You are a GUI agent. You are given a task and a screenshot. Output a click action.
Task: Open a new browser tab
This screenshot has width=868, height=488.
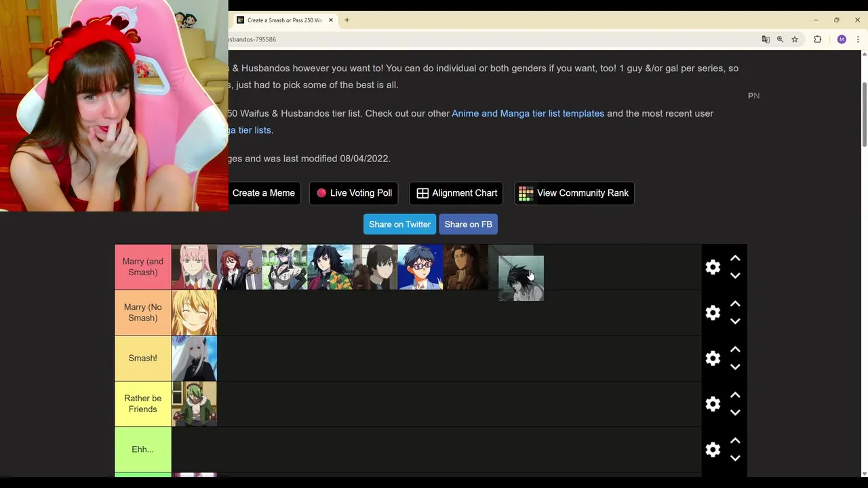(347, 20)
